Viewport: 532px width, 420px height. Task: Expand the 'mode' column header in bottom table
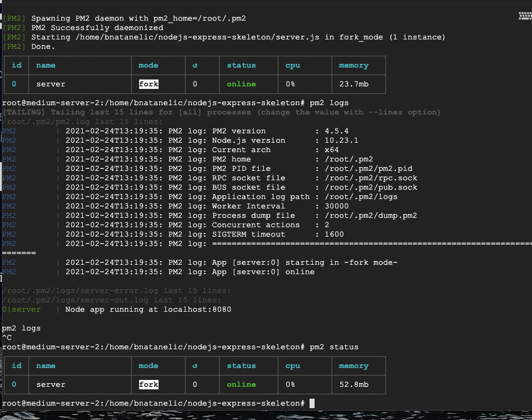pos(148,366)
